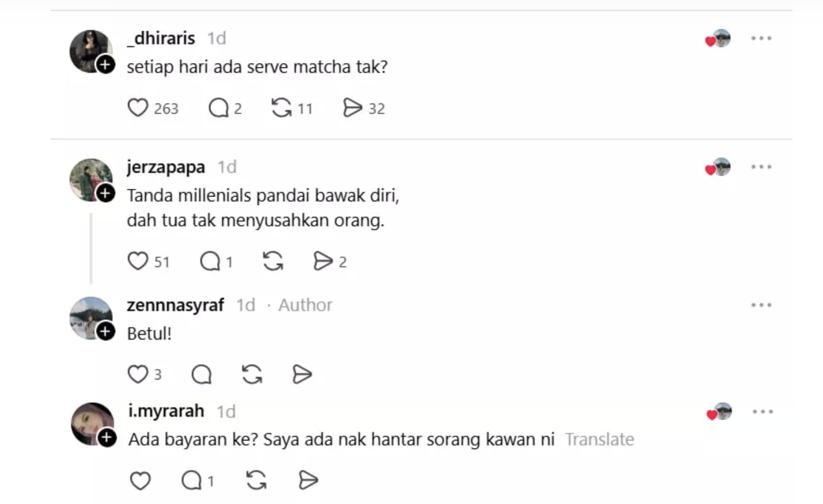Open replies on _dhiraris's comment
The height and width of the screenshot is (504, 823).
(219, 108)
